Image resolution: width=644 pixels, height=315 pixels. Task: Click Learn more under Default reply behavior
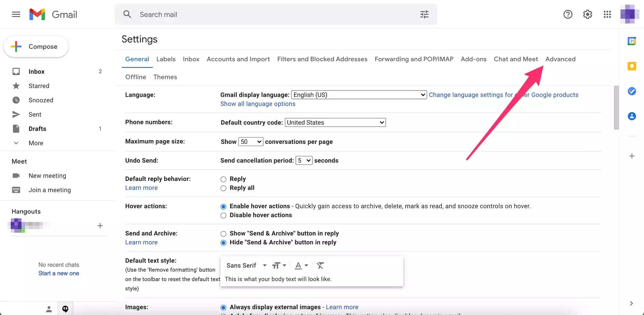point(141,188)
